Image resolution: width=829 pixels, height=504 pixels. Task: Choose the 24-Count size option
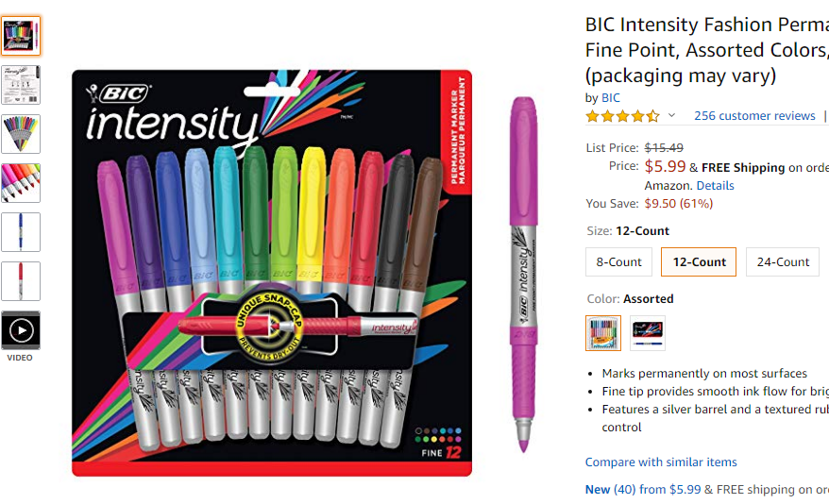point(783,262)
